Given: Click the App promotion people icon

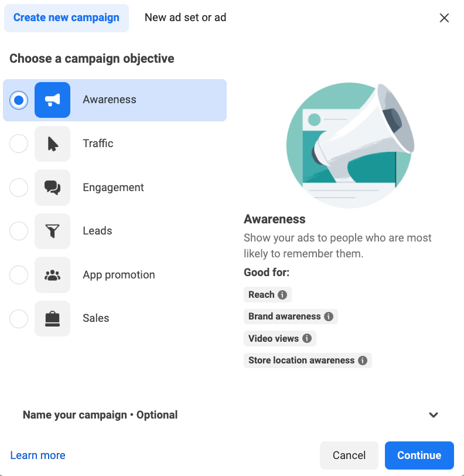Looking at the screenshot, I should [52, 275].
